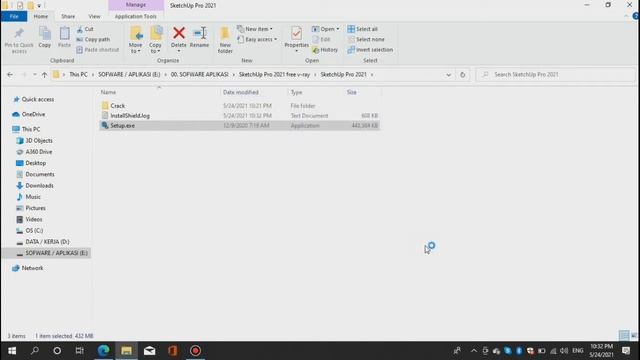The image size is (640, 360).
Task: Open file Properties
Action: [x=296, y=39]
